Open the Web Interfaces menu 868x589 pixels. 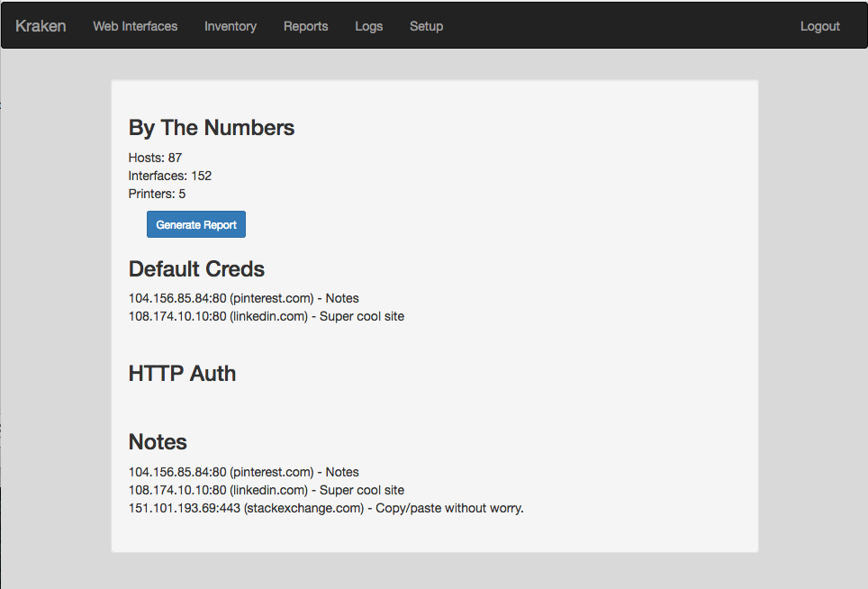pos(135,26)
